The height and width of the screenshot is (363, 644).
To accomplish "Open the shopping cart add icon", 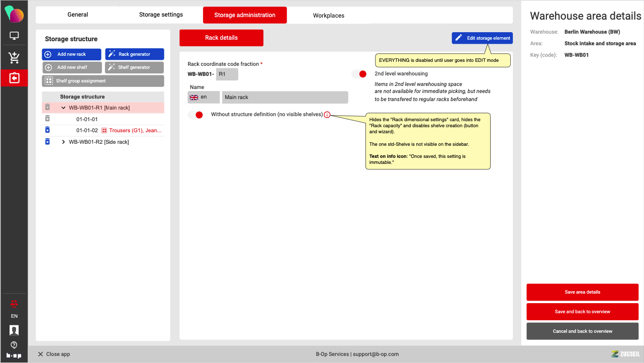I will [x=14, y=57].
